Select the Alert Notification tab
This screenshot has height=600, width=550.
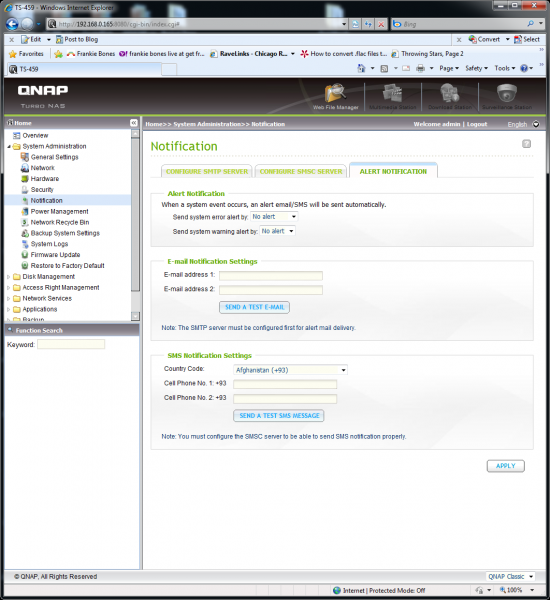click(393, 171)
